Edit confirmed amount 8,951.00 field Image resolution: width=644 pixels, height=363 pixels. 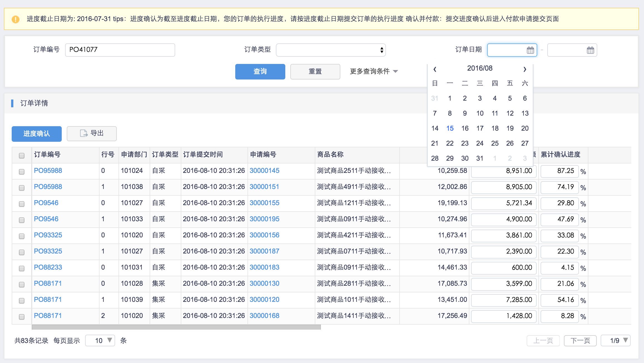[504, 171]
